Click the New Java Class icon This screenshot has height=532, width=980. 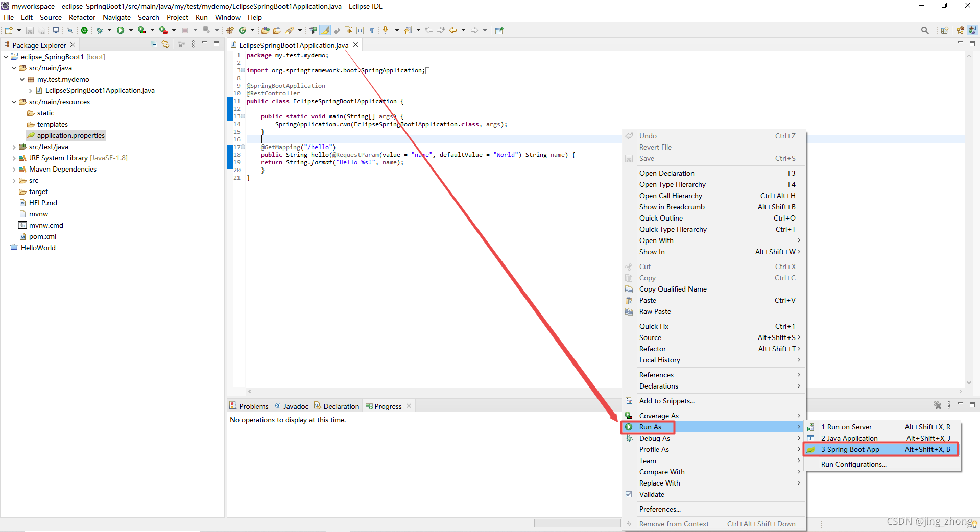pos(243,30)
